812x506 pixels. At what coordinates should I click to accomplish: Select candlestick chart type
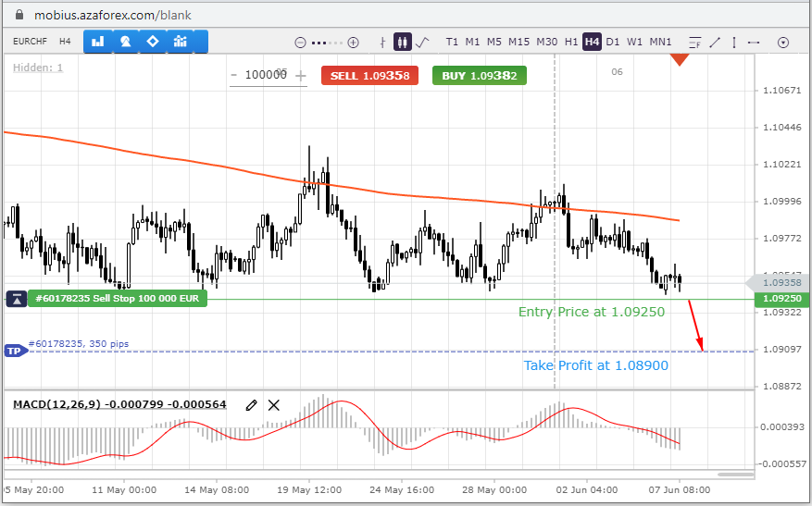[403, 42]
